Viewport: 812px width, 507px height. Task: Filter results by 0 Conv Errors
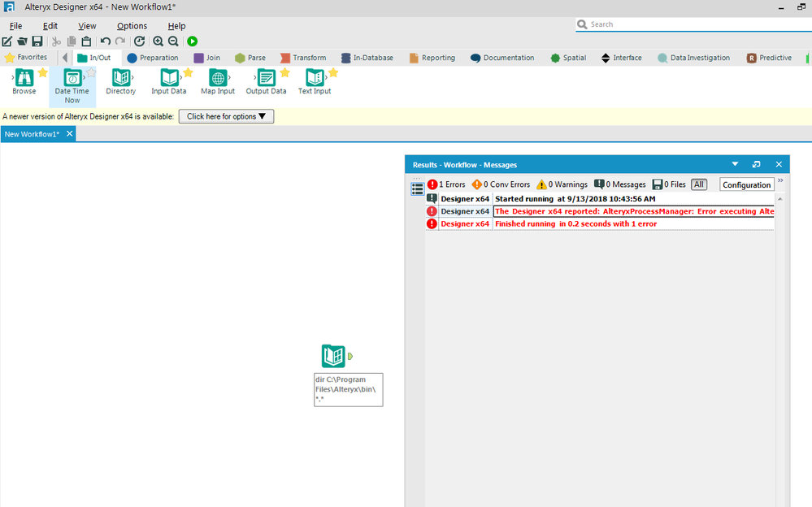pos(501,184)
